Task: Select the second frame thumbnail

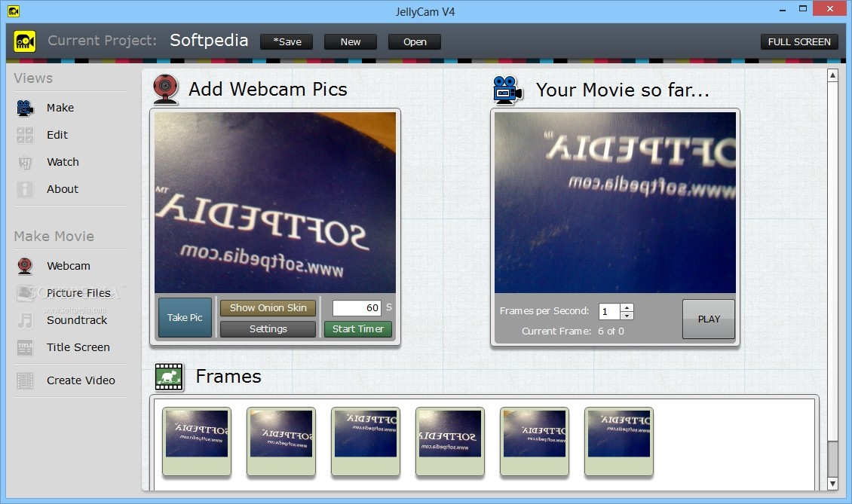Action: click(x=281, y=442)
